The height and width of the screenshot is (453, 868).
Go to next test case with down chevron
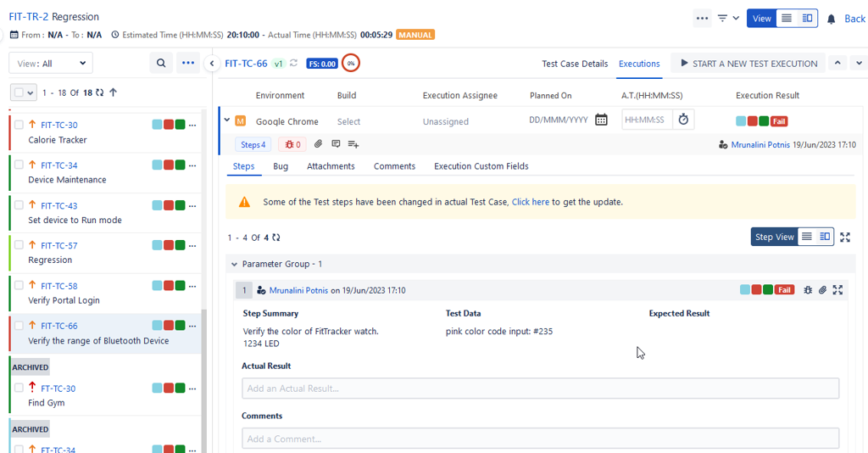point(860,63)
